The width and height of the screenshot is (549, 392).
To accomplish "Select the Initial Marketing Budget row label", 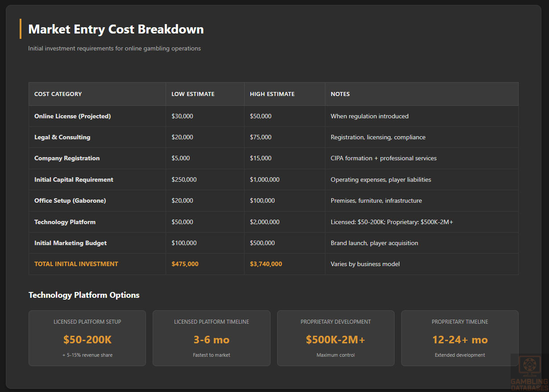I will [x=71, y=243].
